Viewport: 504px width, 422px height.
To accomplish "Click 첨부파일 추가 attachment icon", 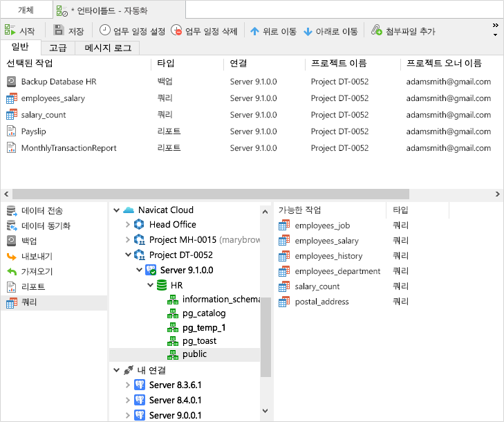I will [403, 31].
